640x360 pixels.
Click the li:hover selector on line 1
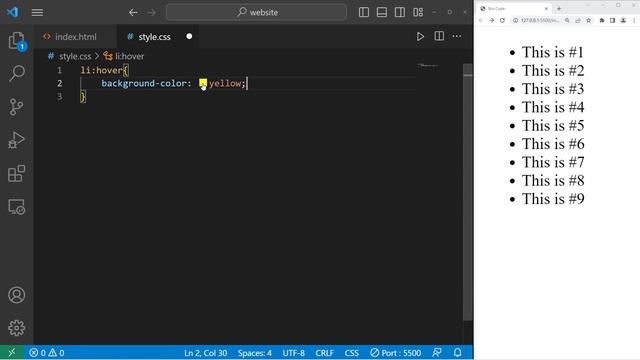[102, 70]
